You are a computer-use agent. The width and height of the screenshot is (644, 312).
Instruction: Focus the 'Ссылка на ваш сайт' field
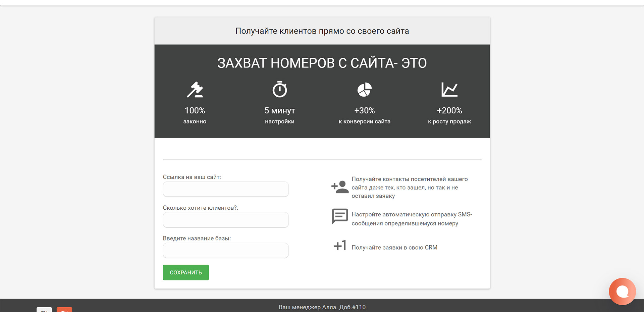pos(225,189)
